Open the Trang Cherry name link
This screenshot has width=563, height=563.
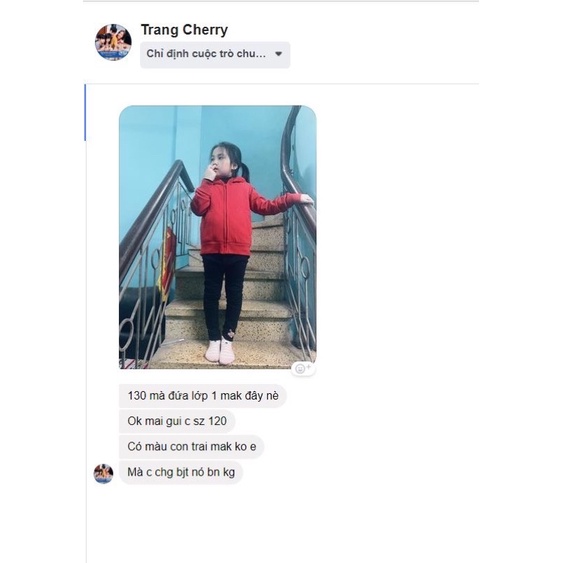(x=184, y=30)
